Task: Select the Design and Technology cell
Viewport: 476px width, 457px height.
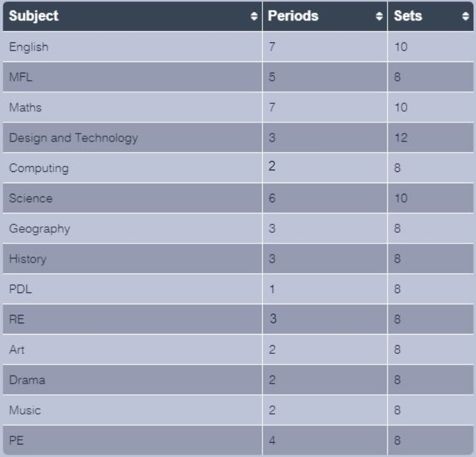Action: click(73, 138)
